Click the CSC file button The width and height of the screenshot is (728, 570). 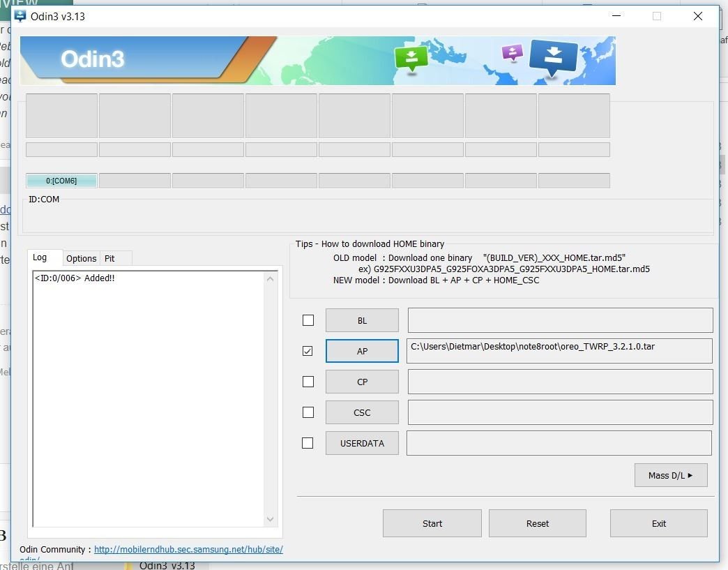[x=362, y=412]
